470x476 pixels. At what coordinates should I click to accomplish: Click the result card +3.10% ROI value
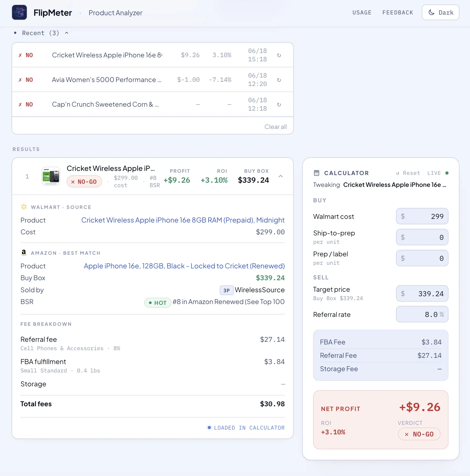[214, 180]
